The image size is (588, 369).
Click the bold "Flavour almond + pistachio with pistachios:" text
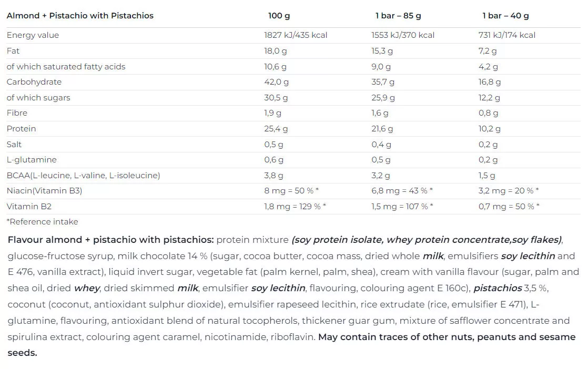[x=110, y=240]
